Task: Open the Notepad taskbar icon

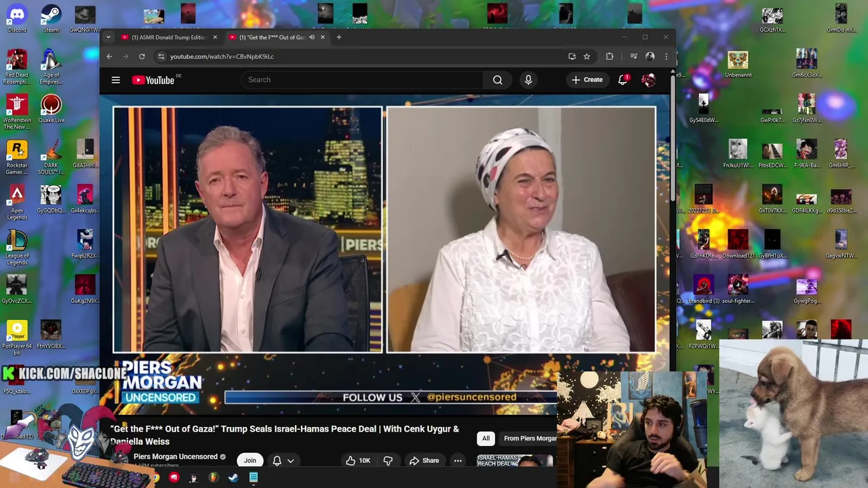Action: [x=253, y=478]
